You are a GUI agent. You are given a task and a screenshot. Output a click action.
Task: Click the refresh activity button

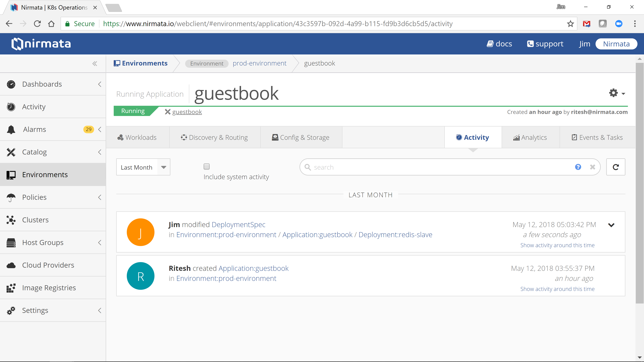[615, 167]
